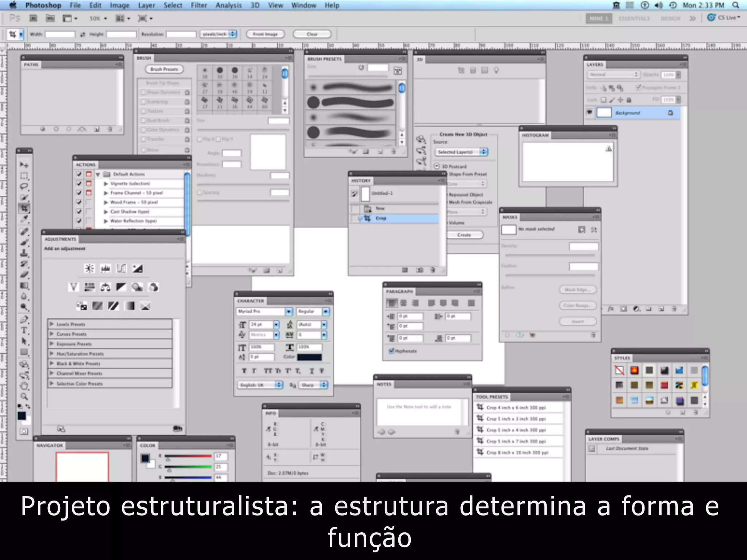Select the 3D Postcard radio button
This screenshot has height=560, width=747.
click(x=437, y=166)
